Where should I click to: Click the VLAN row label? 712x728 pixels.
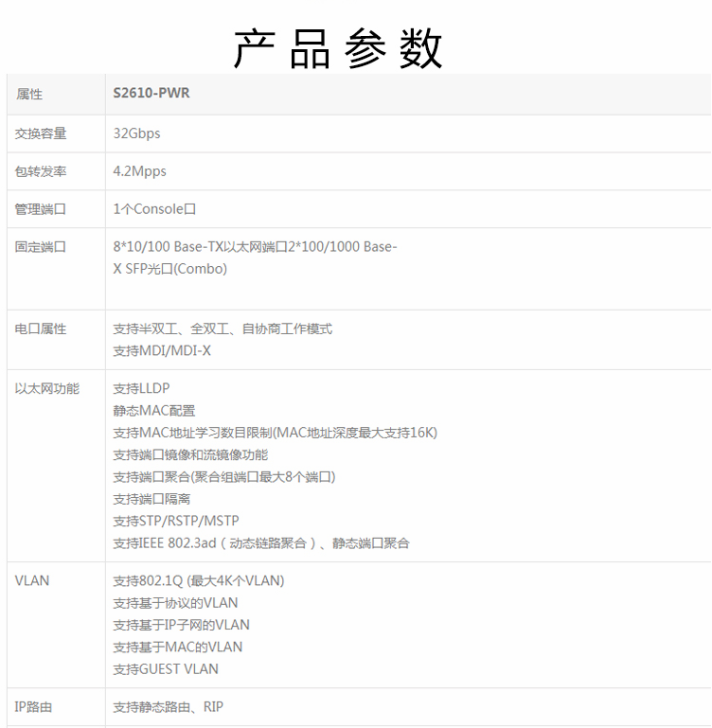[32, 581]
